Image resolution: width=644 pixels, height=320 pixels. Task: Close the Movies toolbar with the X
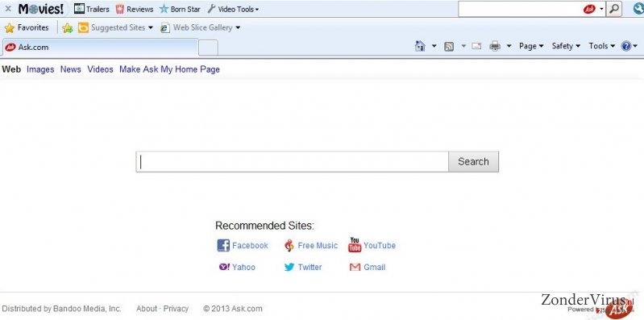pos(8,9)
